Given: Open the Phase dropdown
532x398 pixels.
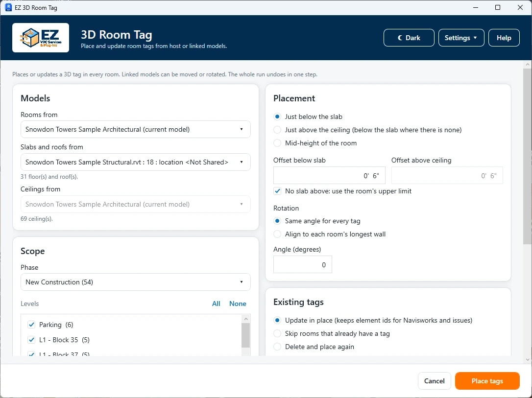Looking at the screenshot, I should 135,282.
